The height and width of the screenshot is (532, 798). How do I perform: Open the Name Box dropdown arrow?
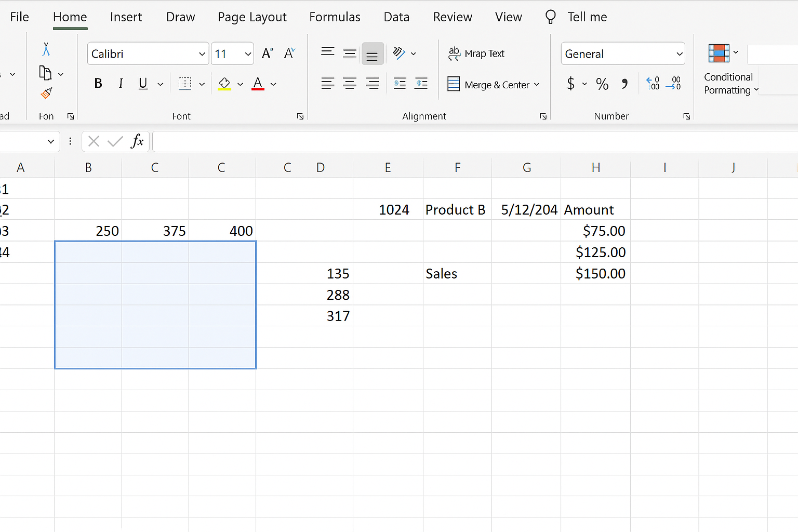(50, 141)
